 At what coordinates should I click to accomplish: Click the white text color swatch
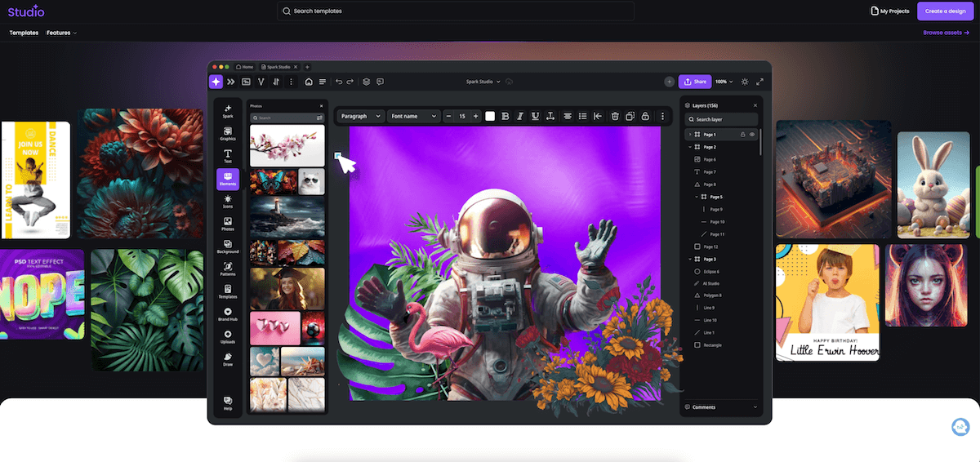pos(490,117)
